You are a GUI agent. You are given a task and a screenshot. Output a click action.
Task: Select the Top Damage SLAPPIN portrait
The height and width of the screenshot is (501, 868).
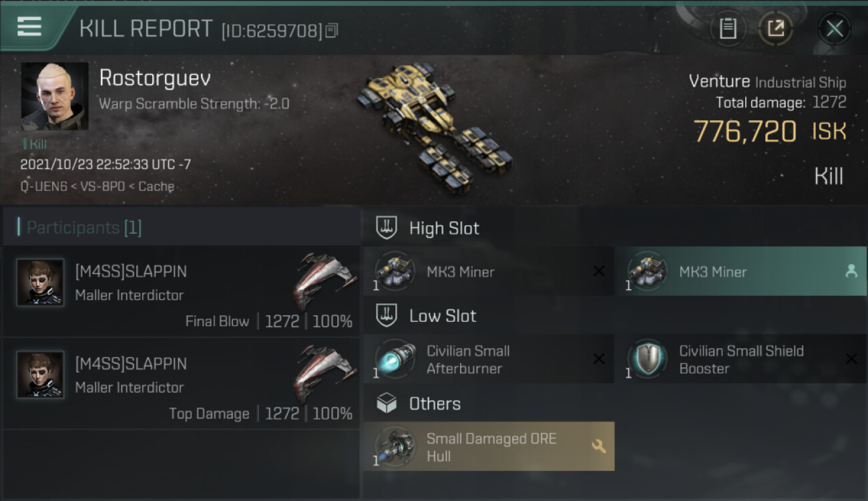click(x=40, y=375)
